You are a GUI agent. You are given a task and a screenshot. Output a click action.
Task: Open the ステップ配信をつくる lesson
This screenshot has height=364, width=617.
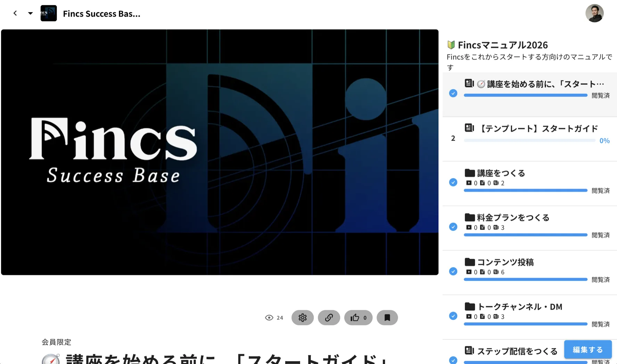coord(517,351)
